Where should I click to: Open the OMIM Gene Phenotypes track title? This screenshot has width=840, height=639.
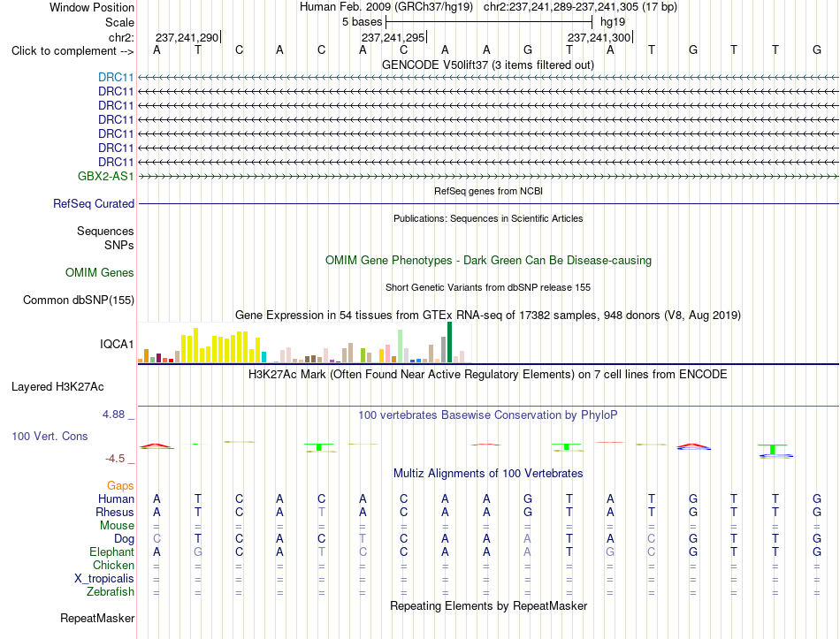488,261
